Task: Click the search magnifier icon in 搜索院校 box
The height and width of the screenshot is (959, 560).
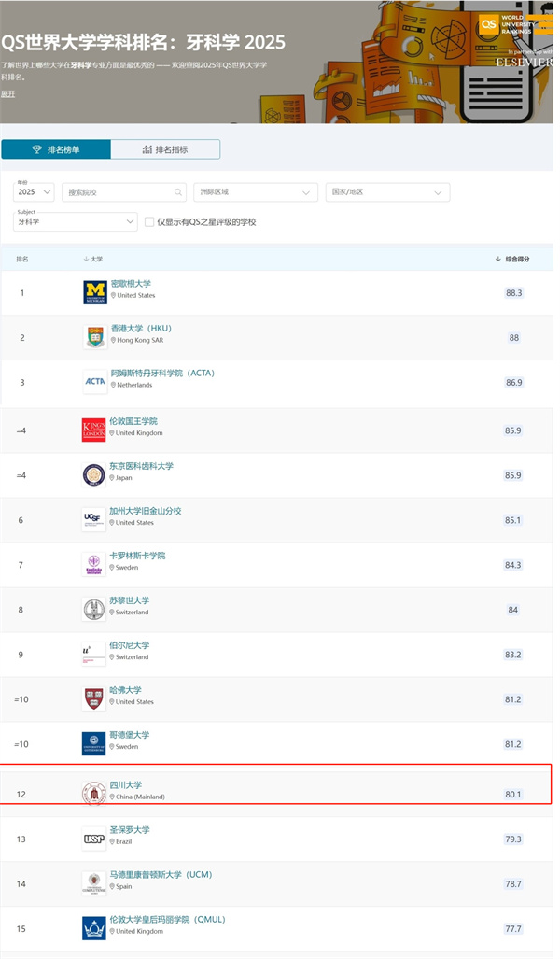Action: tap(177, 192)
